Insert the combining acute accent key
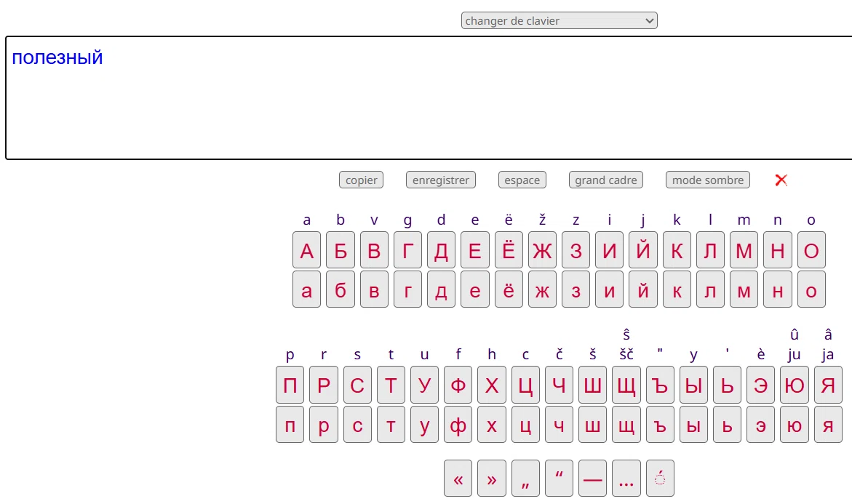The image size is (852, 504). 660,479
